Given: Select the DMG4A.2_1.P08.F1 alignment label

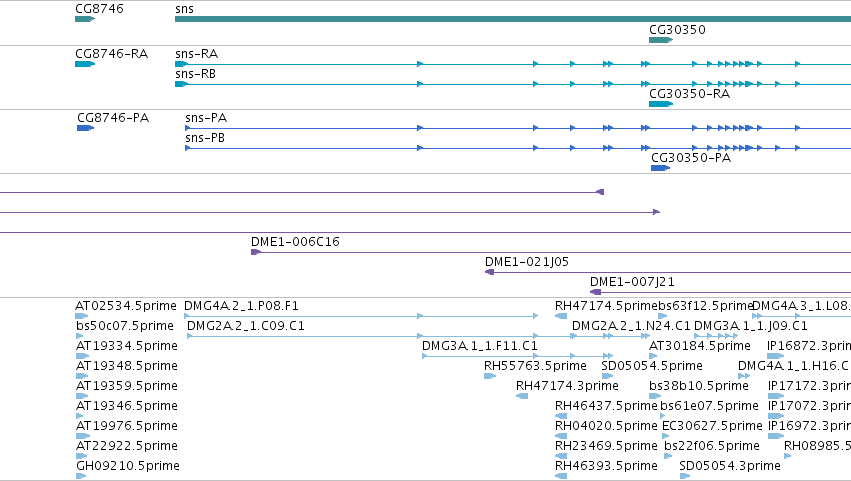Looking at the screenshot, I should 242,306.
